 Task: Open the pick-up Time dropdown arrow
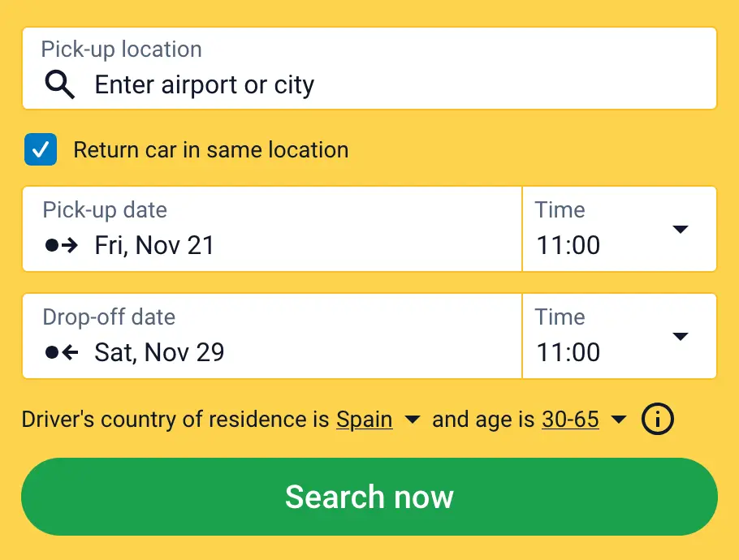(681, 230)
